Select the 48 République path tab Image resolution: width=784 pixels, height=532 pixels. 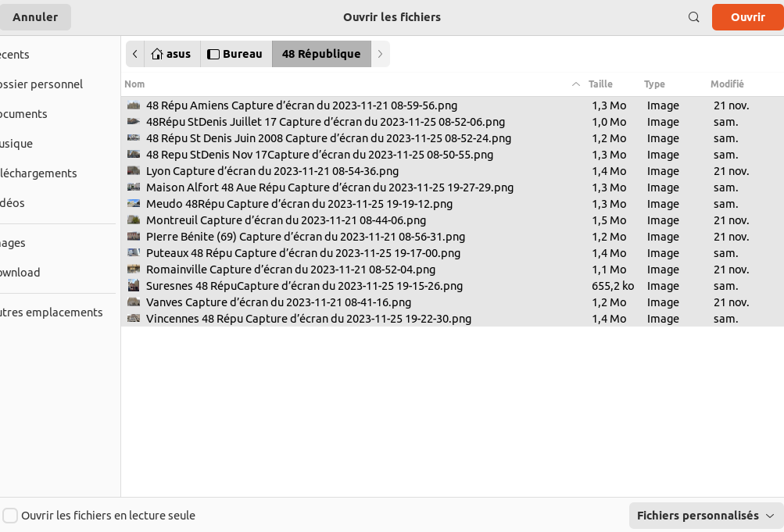(x=321, y=54)
